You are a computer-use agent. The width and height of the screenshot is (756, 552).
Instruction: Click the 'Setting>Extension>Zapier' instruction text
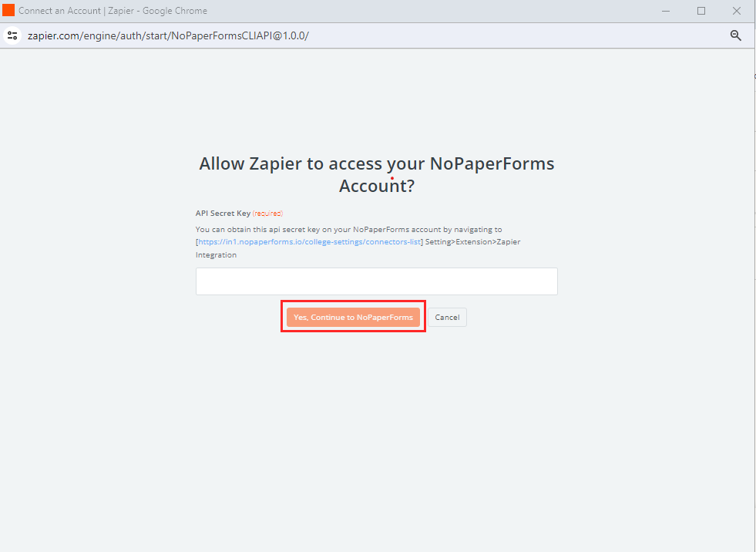pos(472,242)
